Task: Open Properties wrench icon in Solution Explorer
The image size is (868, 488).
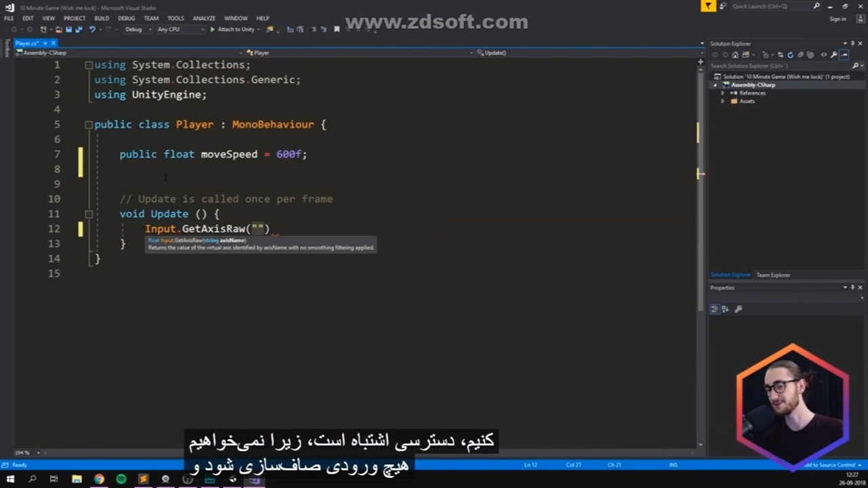Action: coord(833,55)
